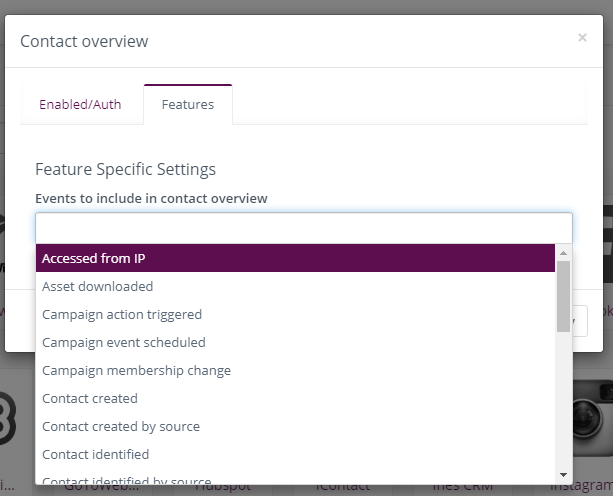The width and height of the screenshot is (613, 496).
Task: Select the Features tab
Action: [188, 104]
